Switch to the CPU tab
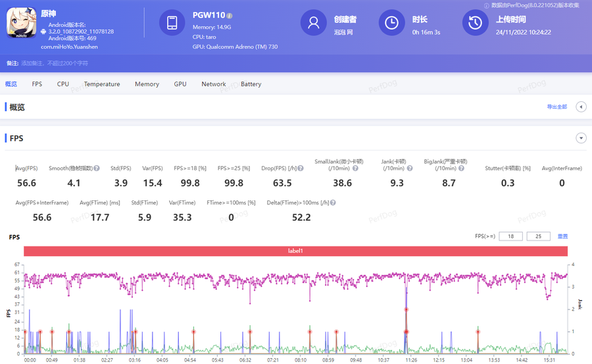The width and height of the screenshot is (592, 364). tap(62, 84)
